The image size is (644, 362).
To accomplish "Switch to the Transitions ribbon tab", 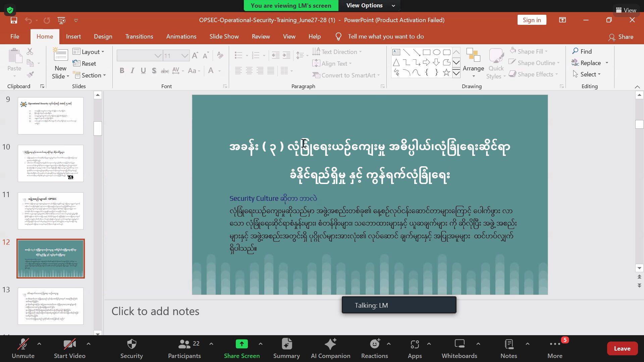I will [139, 37].
